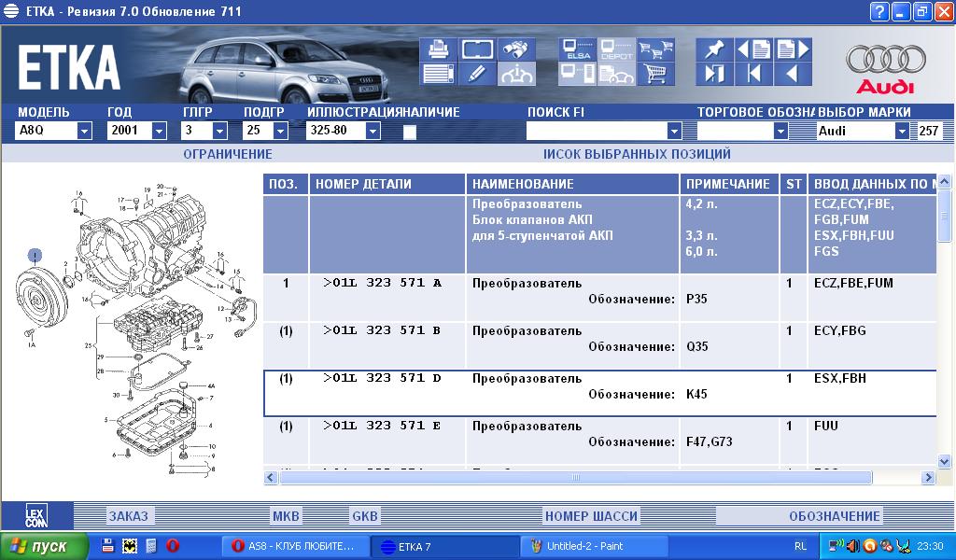Screen dimensions: 956x560
Task: Click the single shopping cart icon
Action: (656, 74)
